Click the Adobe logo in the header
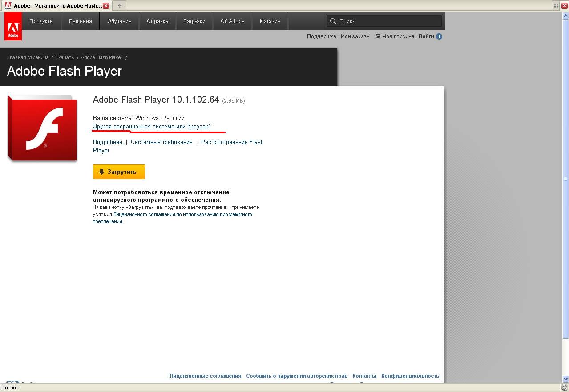569x392 pixels. pos(13,26)
